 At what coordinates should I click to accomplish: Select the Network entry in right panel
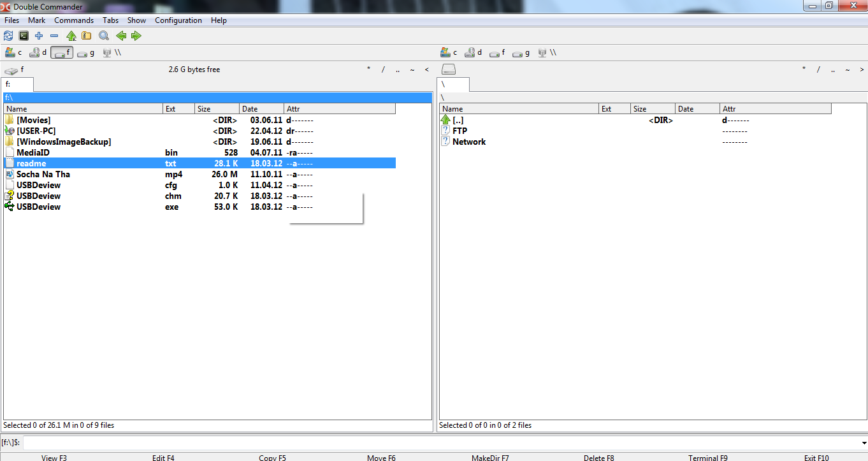coord(635,142)
